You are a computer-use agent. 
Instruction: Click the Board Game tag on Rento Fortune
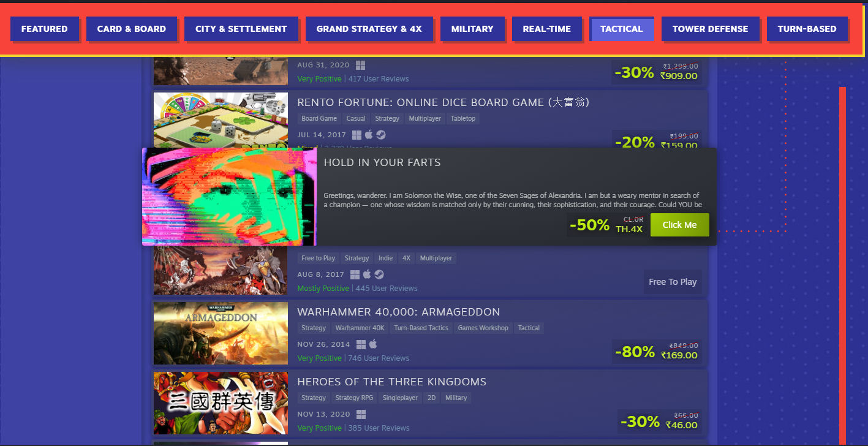point(319,118)
